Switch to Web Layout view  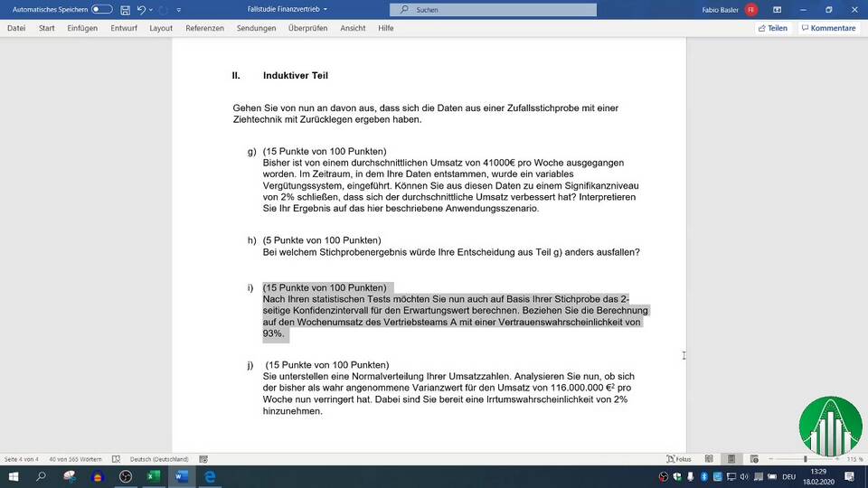click(754, 459)
